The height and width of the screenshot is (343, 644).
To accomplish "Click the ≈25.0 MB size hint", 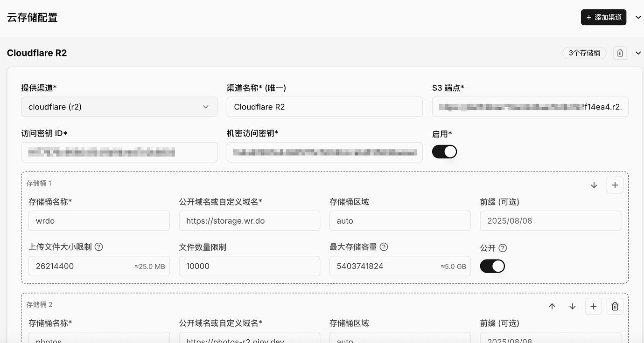I will (150, 267).
